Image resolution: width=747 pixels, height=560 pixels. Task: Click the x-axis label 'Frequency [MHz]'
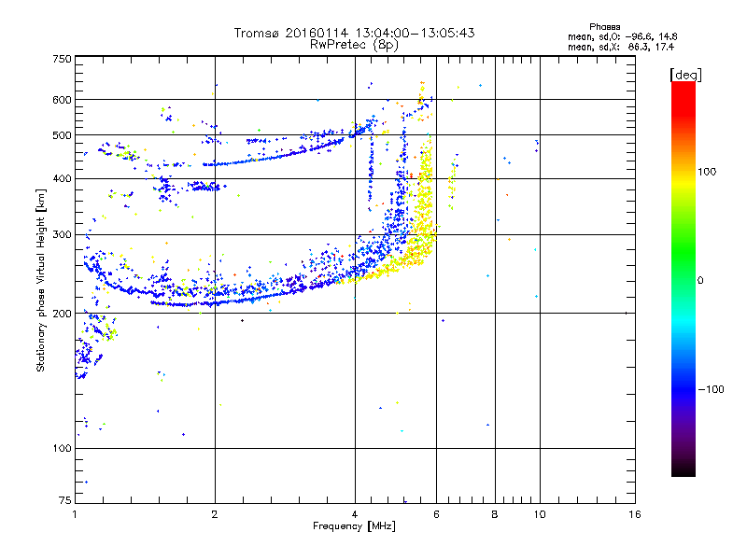[x=354, y=526]
